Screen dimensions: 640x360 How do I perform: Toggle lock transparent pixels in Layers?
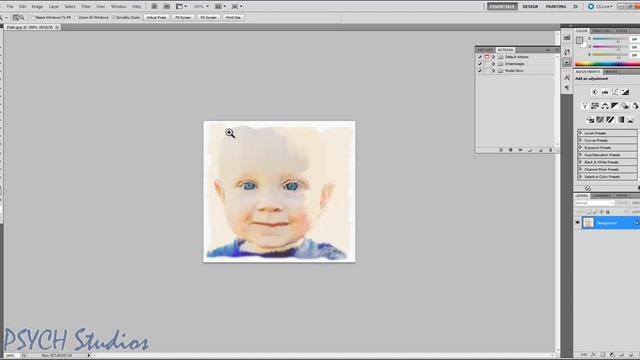tap(589, 212)
